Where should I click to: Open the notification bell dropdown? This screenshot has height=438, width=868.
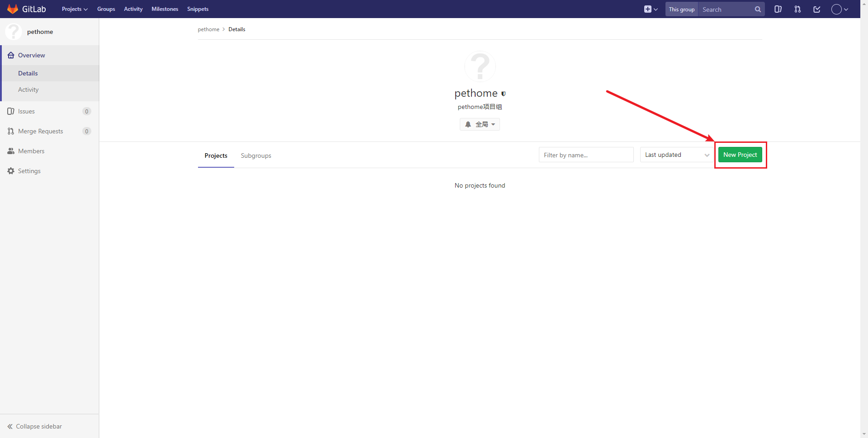click(x=480, y=124)
